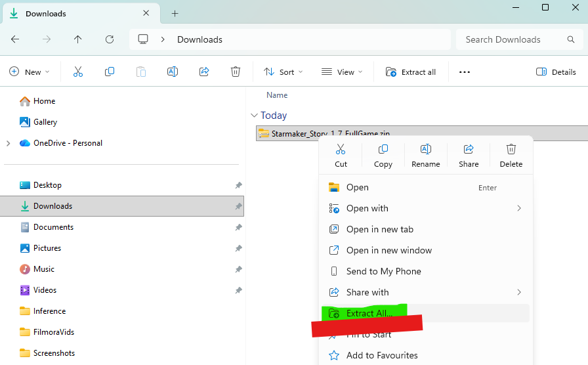Expand the Open with submenu
Viewport: 588px width, 365px height.
(x=519, y=208)
